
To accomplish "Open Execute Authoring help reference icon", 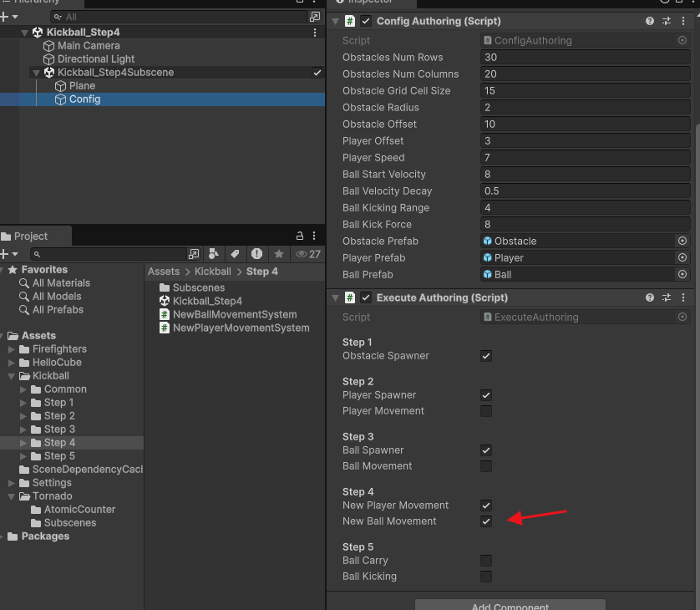I will click(x=650, y=297).
